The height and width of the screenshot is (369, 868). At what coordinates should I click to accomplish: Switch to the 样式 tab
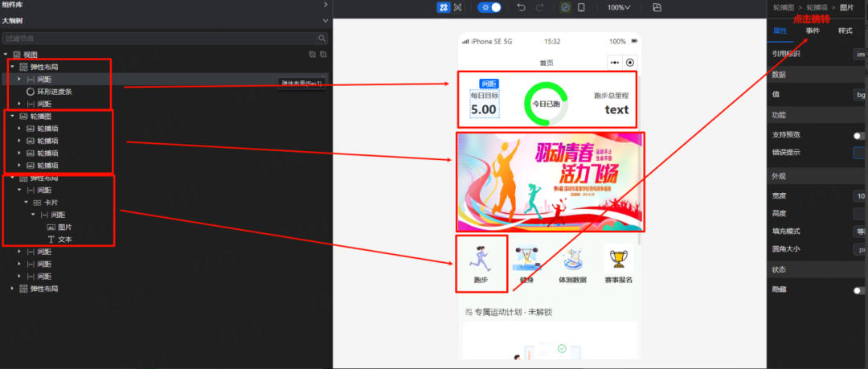pyautogui.click(x=845, y=31)
